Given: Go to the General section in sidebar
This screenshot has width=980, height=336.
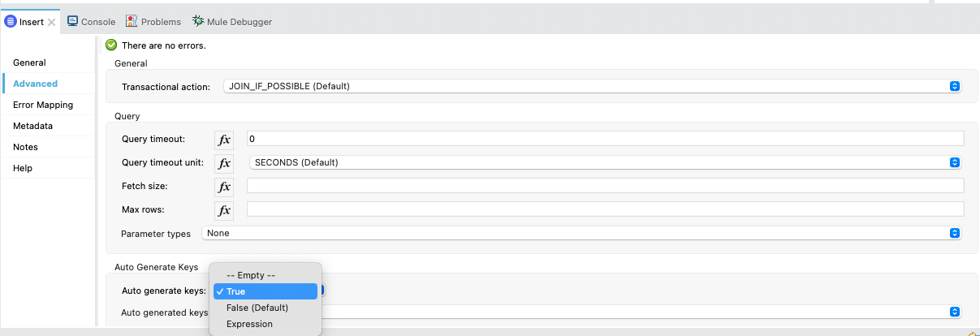Looking at the screenshot, I should click(x=29, y=62).
